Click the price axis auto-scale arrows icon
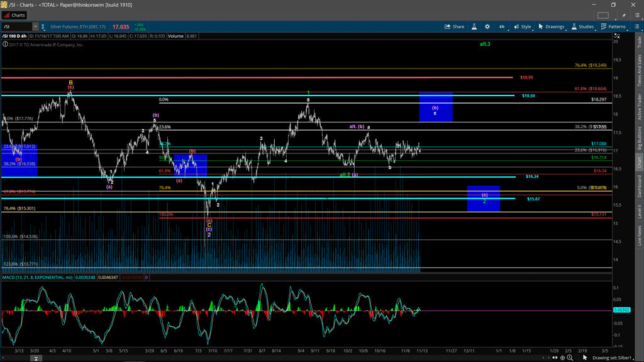Image resolution: width=644 pixels, height=362 pixels. click(x=616, y=36)
